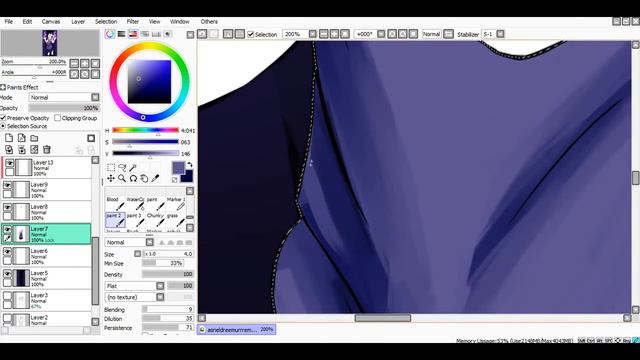Viewport: 640px width, 360px height.
Task: Expand the Paints Effect section
Action: coord(3,87)
